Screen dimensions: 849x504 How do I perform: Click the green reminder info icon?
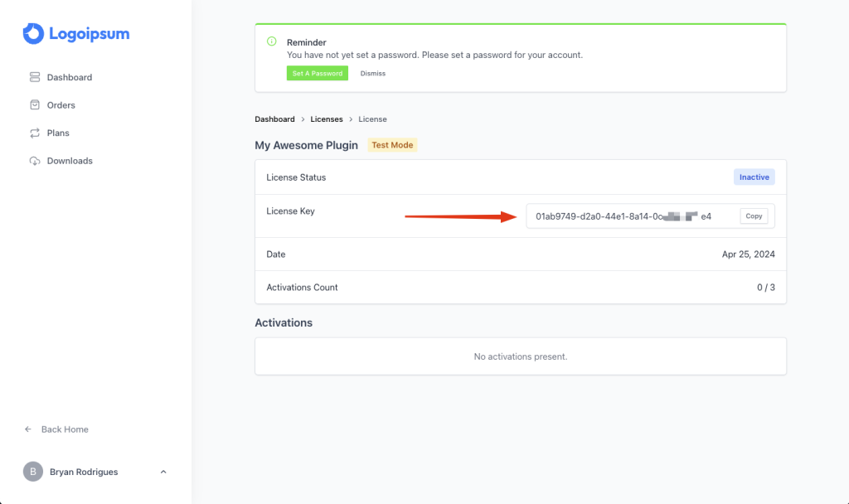(x=271, y=41)
